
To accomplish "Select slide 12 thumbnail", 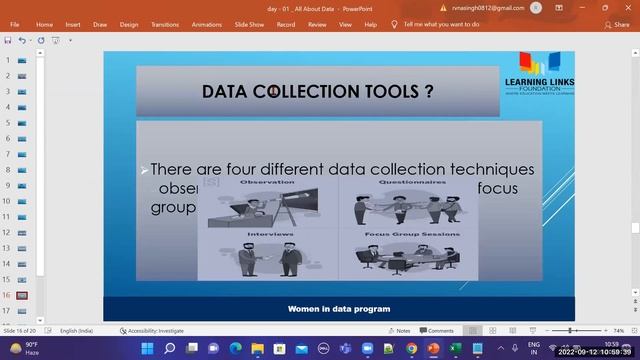I will 22,233.
